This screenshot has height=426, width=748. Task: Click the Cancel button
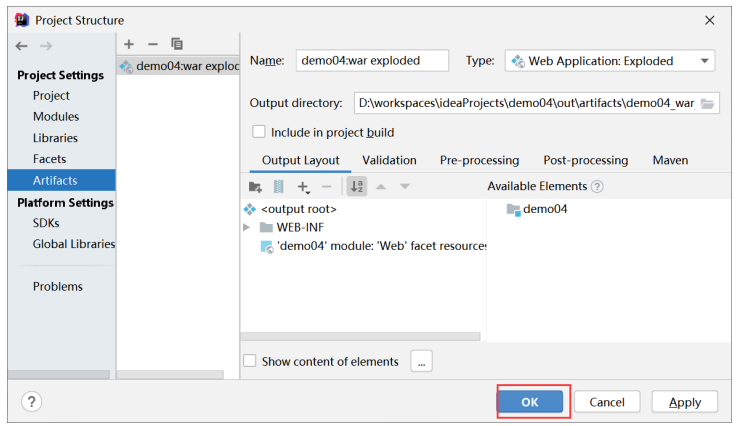(x=607, y=402)
